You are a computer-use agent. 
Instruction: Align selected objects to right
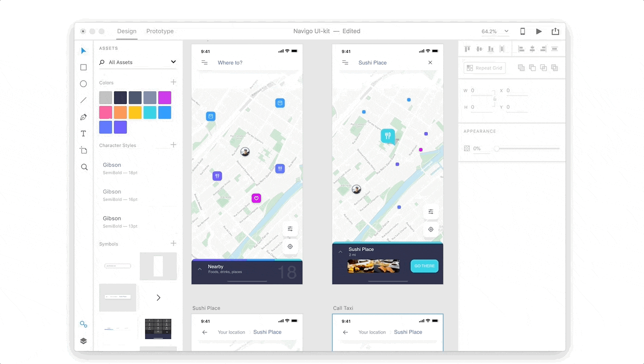click(x=543, y=49)
